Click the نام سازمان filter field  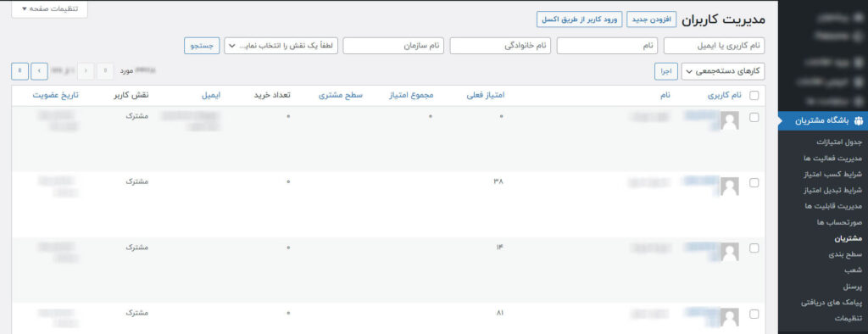tap(393, 46)
